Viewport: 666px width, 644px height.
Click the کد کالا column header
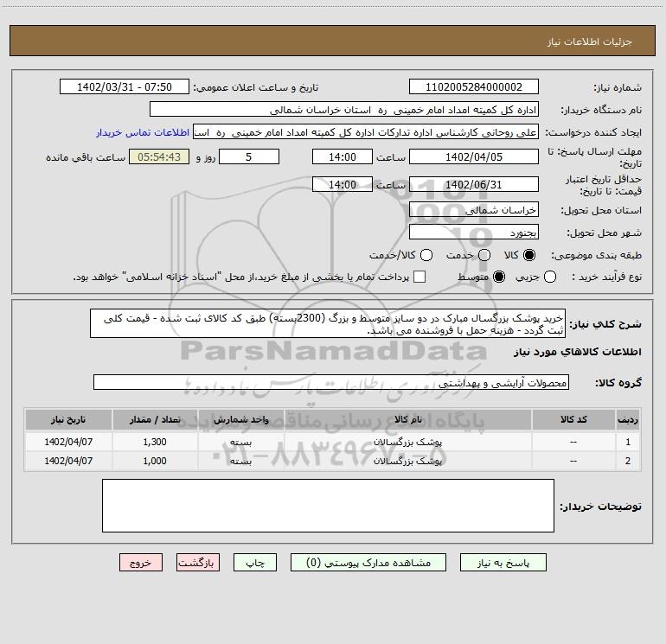[573, 419]
